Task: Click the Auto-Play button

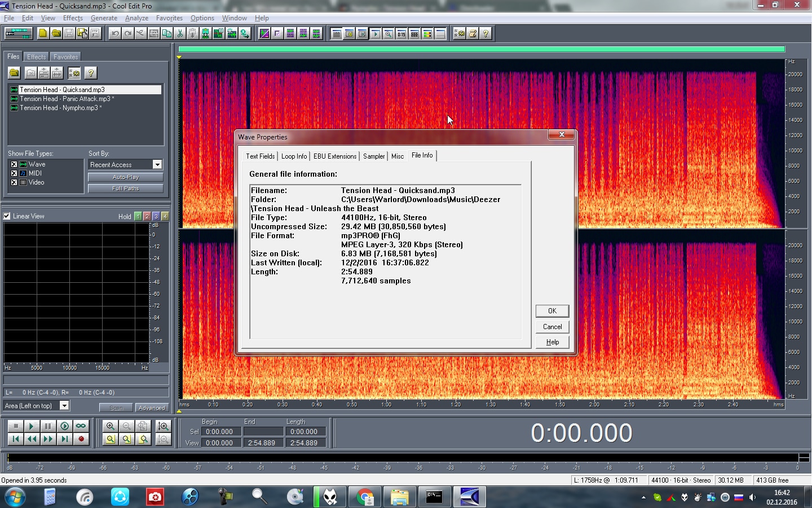Action: [126, 177]
